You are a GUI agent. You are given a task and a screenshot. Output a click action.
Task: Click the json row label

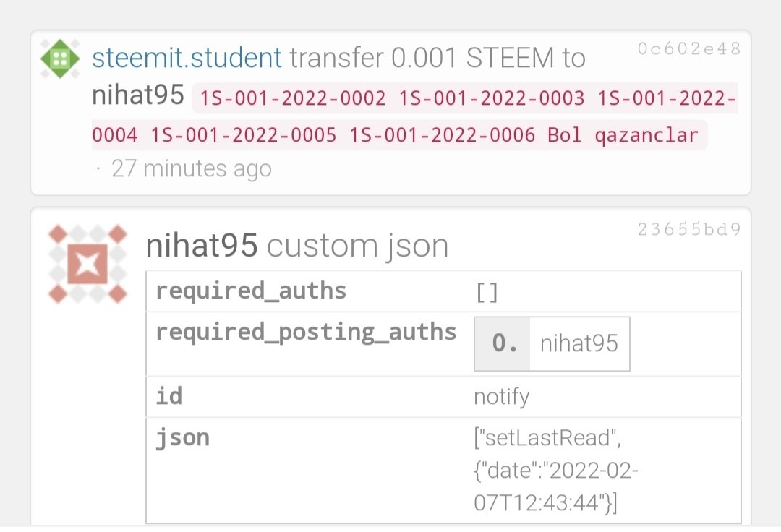pos(182,438)
